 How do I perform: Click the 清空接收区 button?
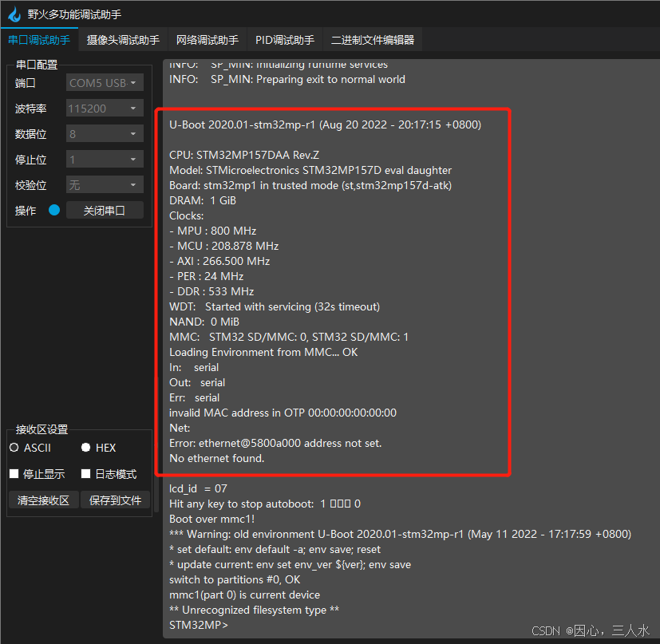click(x=43, y=500)
